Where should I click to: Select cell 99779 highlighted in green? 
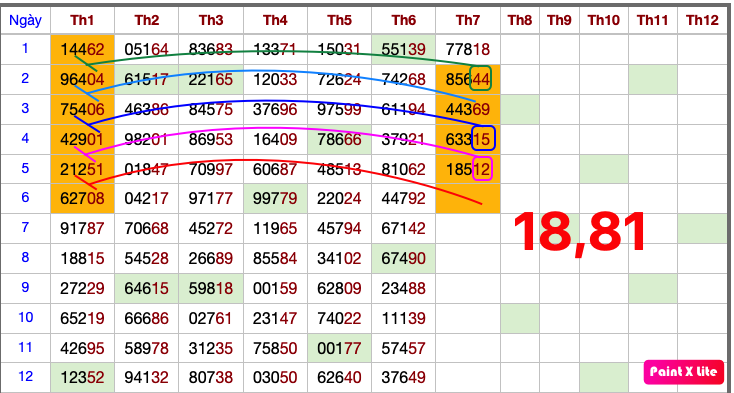click(x=275, y=198)
